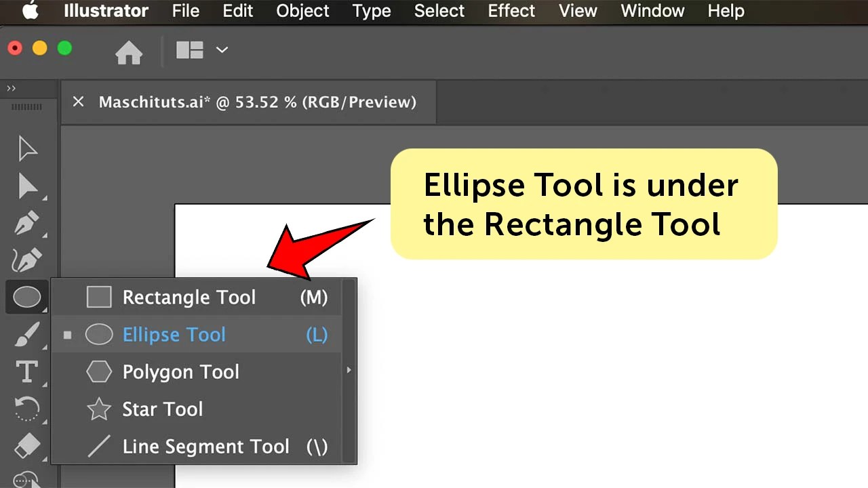Pick the Paintbrush tool
The width and height of the screenshot is (868, 488).
coord(27,334)
